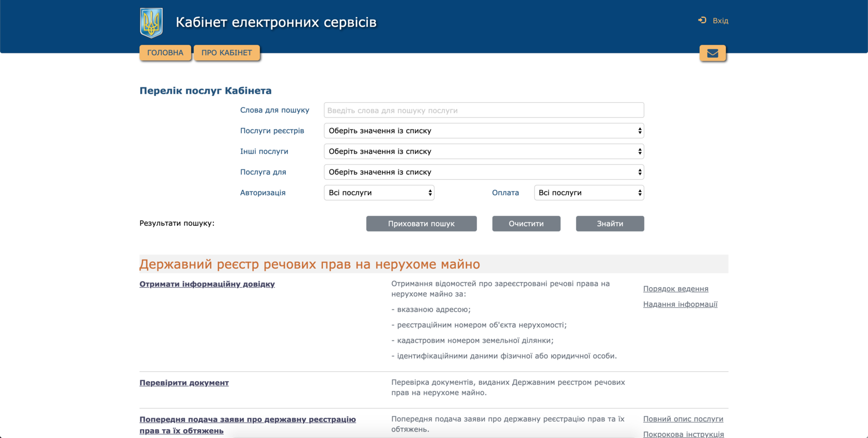Screen dimensions: 868x438
Task: Click the login arrow icon beside Вхід
Action: tap(702, 20)
